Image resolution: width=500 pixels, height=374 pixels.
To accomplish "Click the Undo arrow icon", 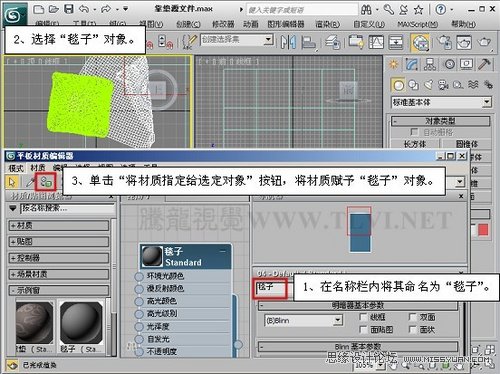I will pyautogui.click(x=84, y=9).
